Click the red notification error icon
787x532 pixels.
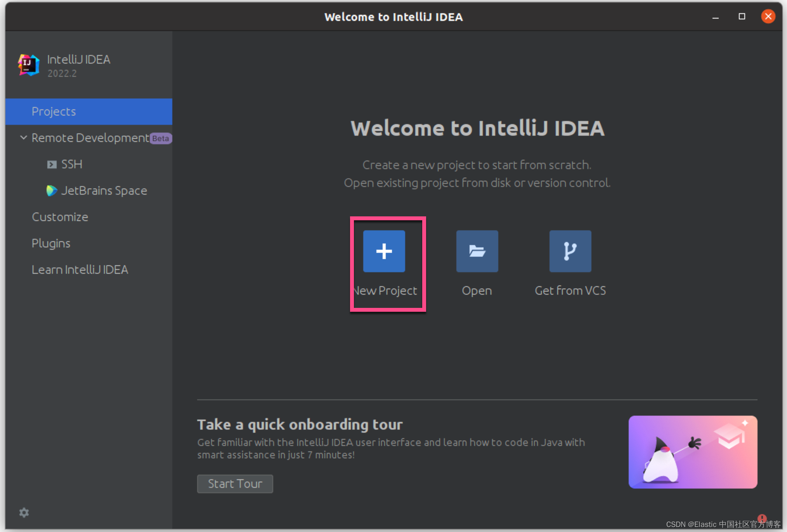[762, 518]
